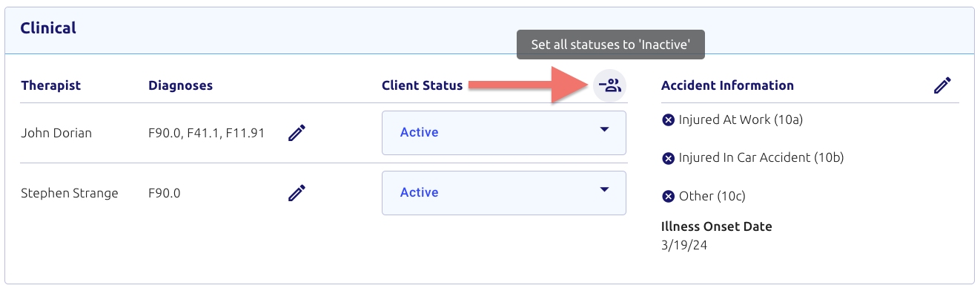Expand dropdown arrow in John Dorian's status row

click(604, 129)
